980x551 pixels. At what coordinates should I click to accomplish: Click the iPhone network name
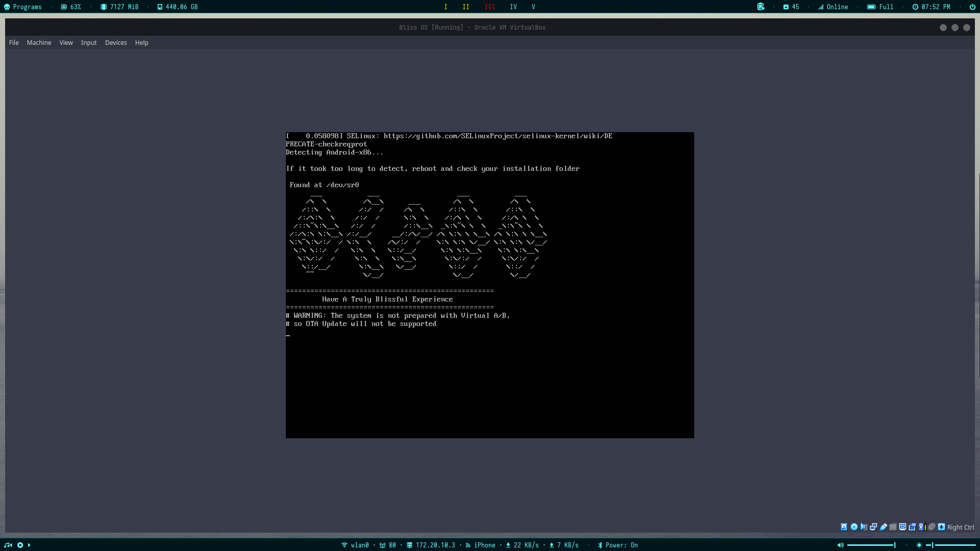(480, 545)
